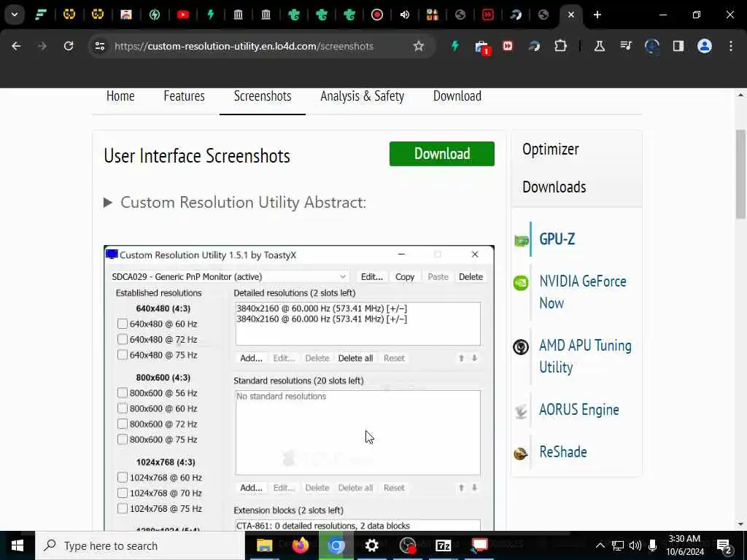Screen dimensions: 747x560
Task: Bookmark this page with the star icon
Action: (418, 46)
